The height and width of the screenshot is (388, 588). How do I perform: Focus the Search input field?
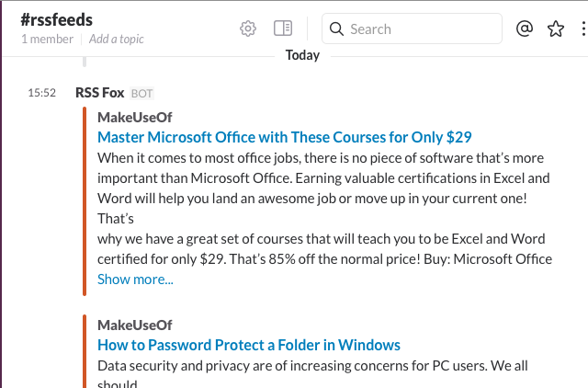pos(412,29)
